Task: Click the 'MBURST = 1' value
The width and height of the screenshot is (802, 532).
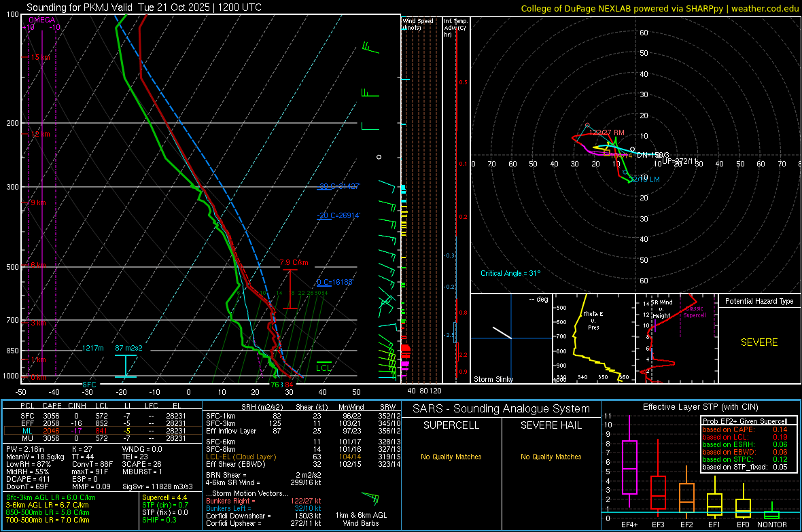Action: coord(142,472)
